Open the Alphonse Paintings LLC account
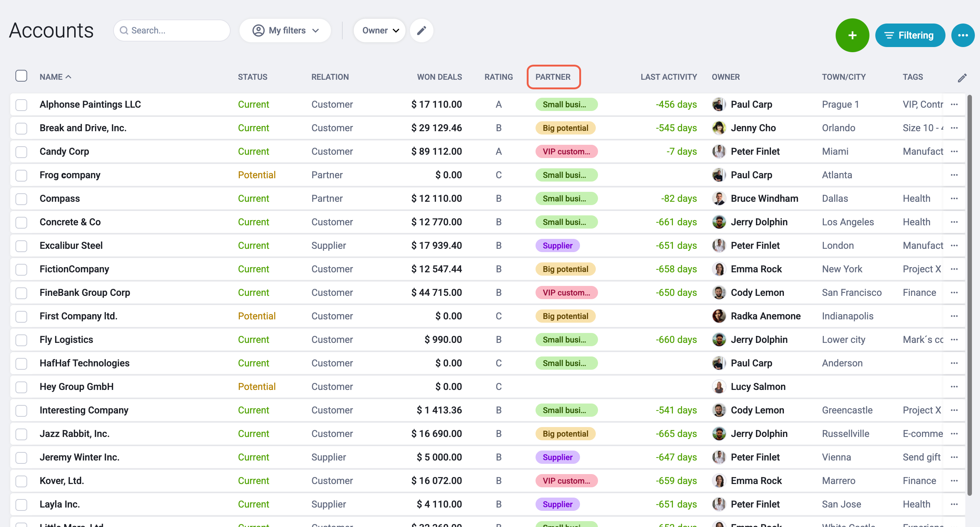This screenshot has height=527, width=980. (x=90, y=104)
